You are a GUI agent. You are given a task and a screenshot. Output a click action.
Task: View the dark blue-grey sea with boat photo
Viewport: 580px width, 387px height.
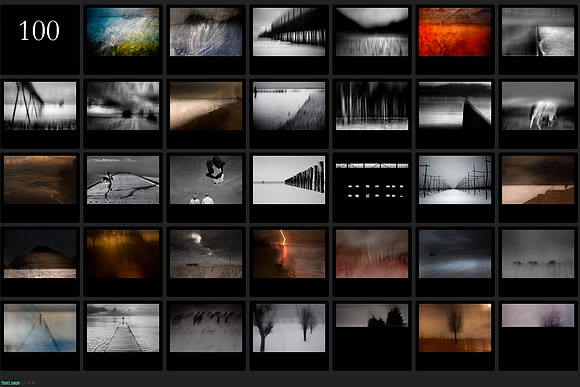455,254
